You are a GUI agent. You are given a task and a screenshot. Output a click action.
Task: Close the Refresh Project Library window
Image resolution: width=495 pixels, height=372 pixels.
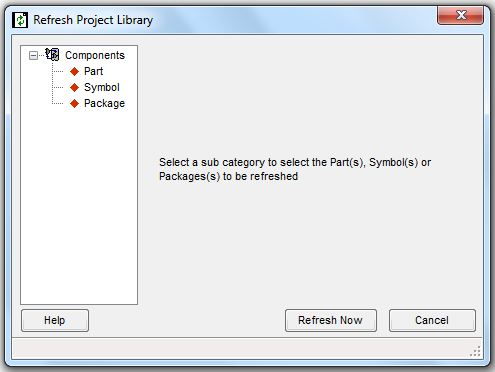[460, 15]
